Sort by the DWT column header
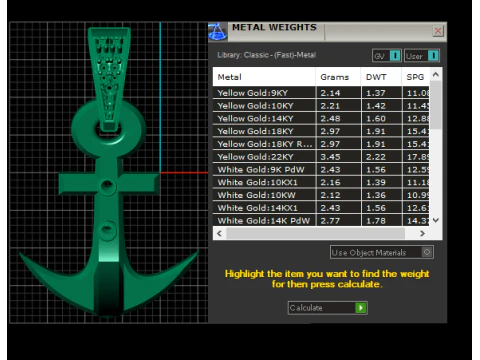Screen dimensions: 480x360 381,77
